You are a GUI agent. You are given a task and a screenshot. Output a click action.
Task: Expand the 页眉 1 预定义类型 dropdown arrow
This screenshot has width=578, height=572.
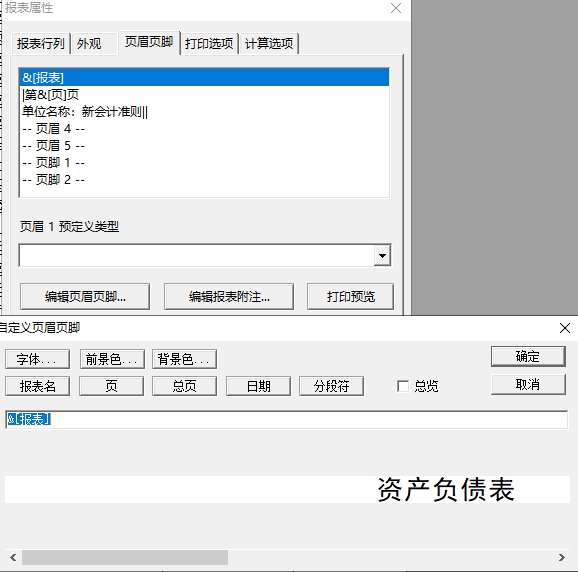point(382,255)
